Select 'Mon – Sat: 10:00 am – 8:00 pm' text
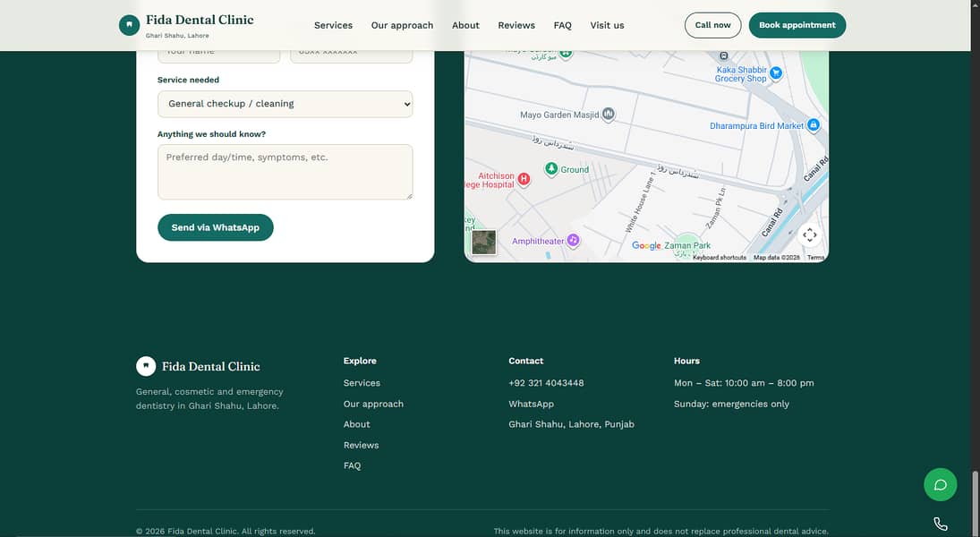The height and width of the screenshot is (537, 980). tap(744, 383)
